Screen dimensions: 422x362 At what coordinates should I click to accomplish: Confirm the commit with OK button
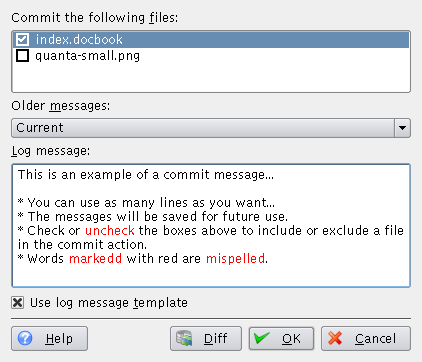(281, 338)
